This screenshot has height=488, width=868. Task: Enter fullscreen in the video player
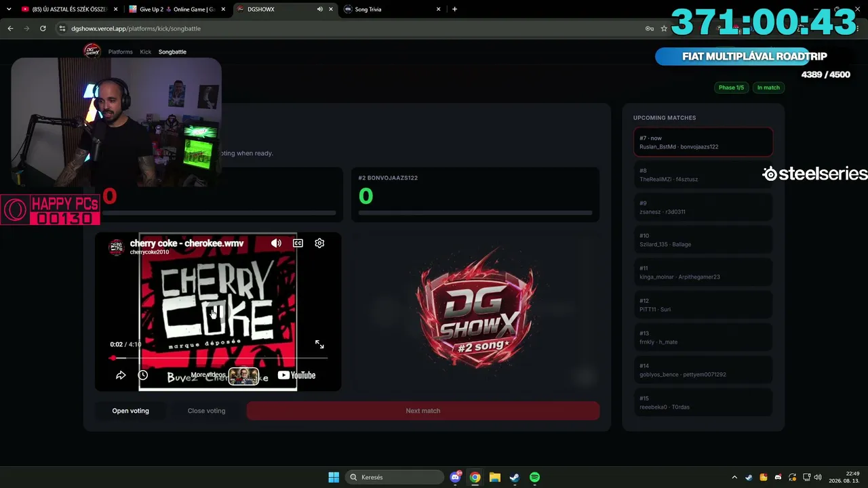click(319, 344)
